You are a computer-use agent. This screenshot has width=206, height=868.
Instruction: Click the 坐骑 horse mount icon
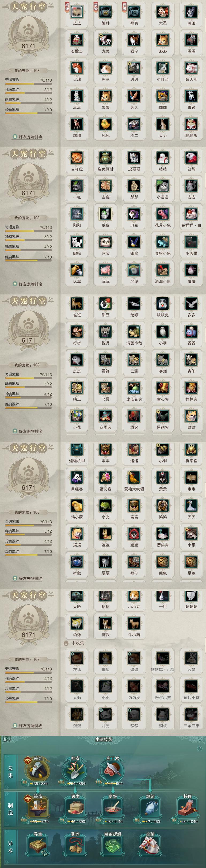pos(150,846)
